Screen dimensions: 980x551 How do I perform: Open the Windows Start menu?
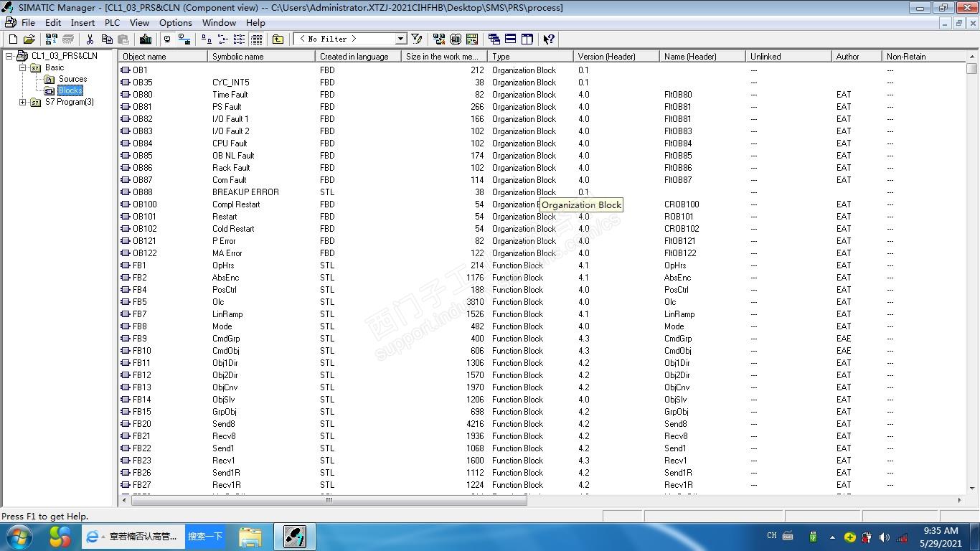[x=19, y=537]
